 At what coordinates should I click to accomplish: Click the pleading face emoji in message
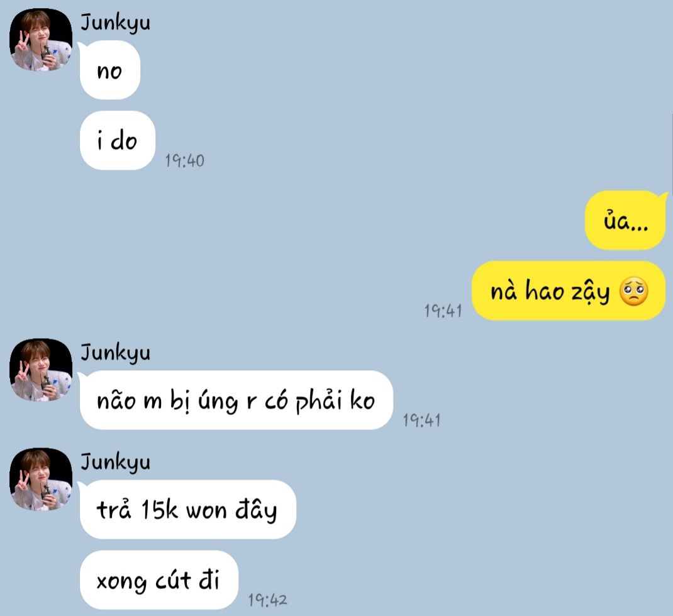[x=633, y=292]
